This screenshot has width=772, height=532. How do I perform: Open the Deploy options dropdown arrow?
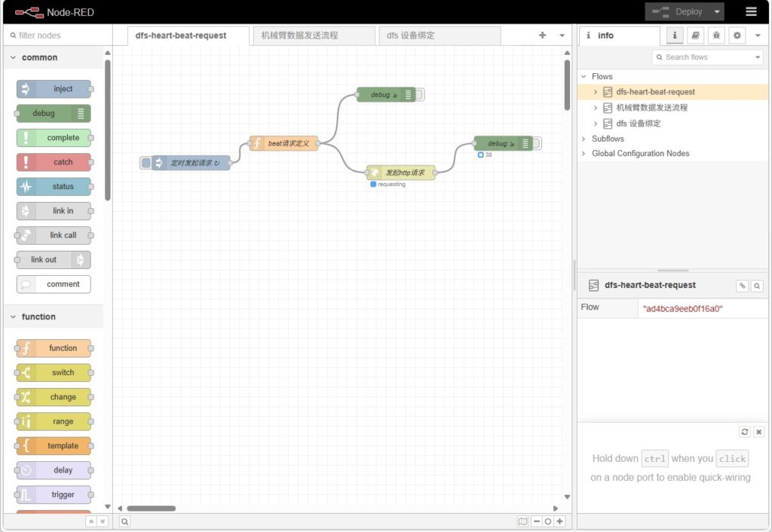point(716,12)
